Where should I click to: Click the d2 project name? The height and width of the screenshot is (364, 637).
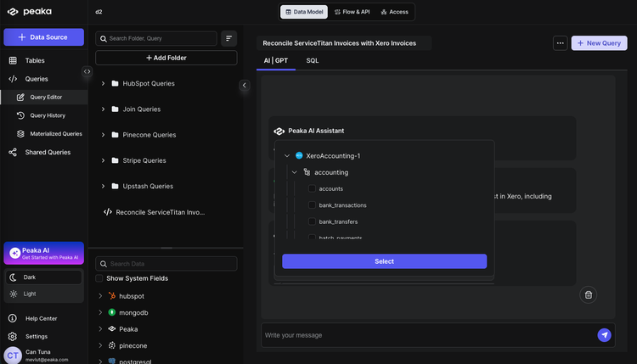[99, 12]
